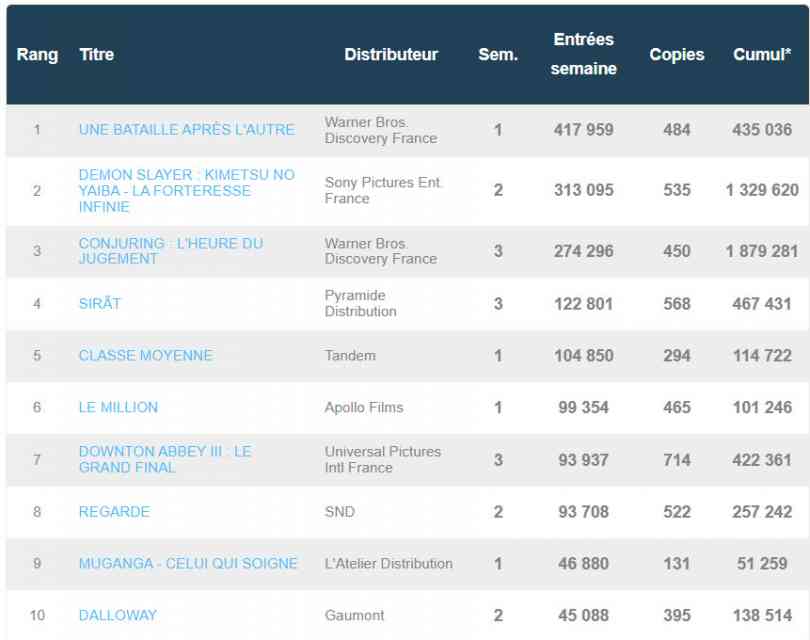Click the LE MILLION title link
This screenshot has height=640, width=810.
120,407
